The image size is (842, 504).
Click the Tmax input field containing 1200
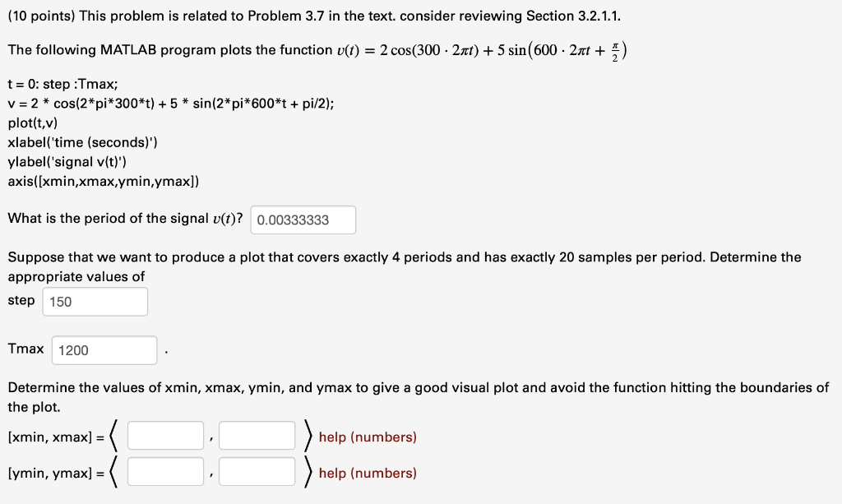(x=104, y=349)
